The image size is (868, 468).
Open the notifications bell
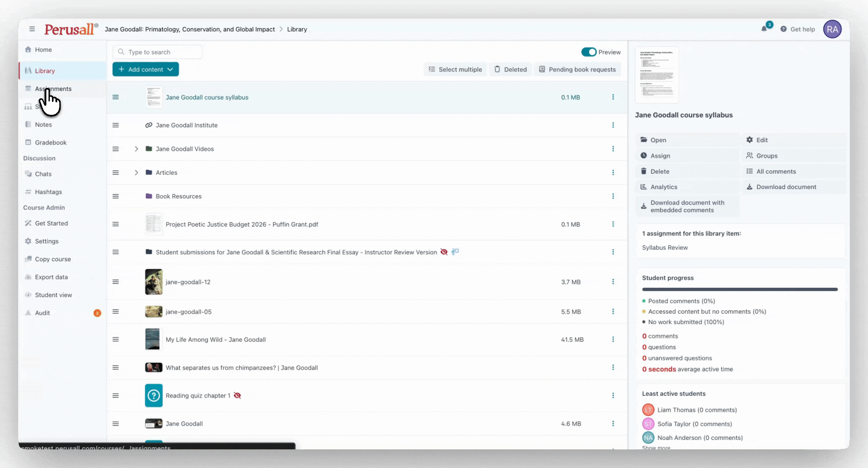[764, 29]
